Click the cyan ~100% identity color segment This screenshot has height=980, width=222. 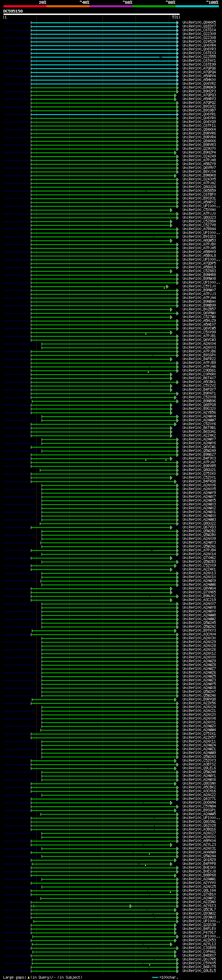point(197,7)
